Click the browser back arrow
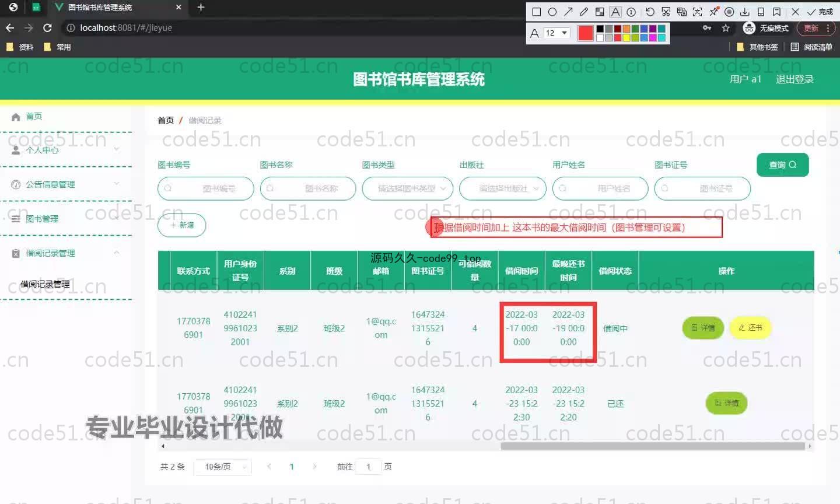Screen dimensions: 840x504 click(10, 28)
